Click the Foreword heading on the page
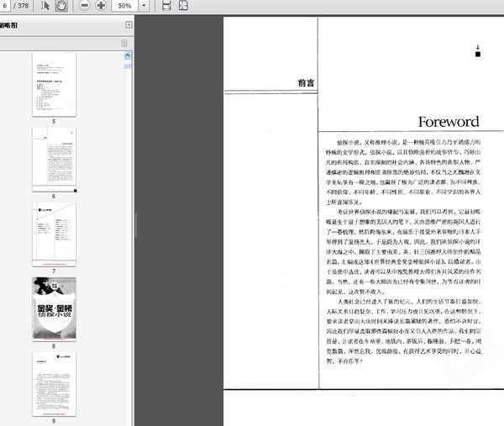 click(449, 122)
